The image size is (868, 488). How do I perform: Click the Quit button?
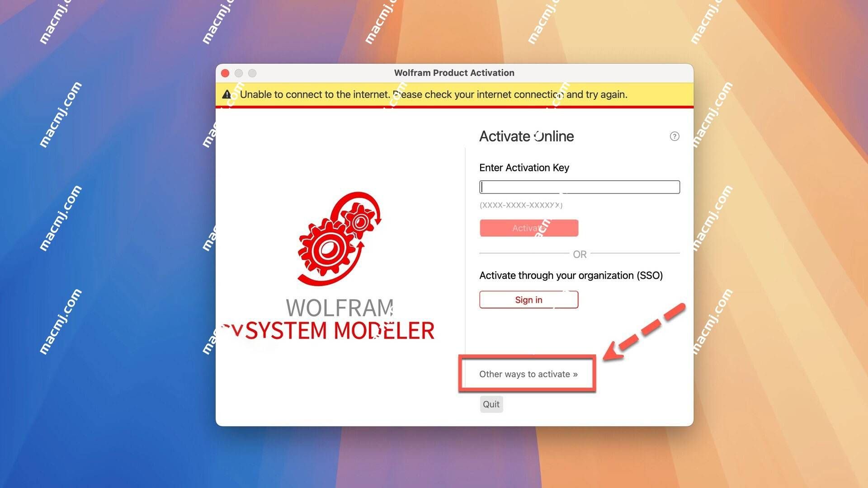click(491, 404)
